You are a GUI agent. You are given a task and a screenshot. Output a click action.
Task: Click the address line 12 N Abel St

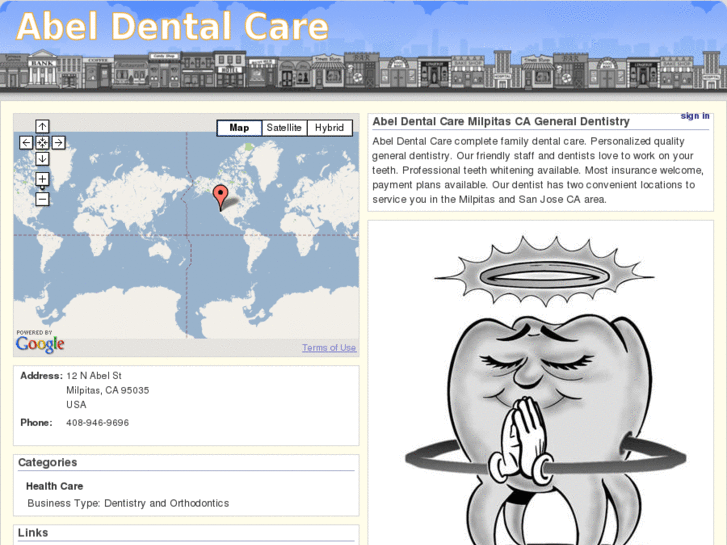94,376
